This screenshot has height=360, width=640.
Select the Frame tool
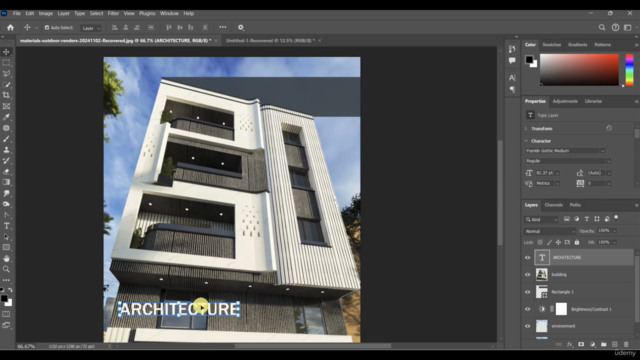coord(6,106)
